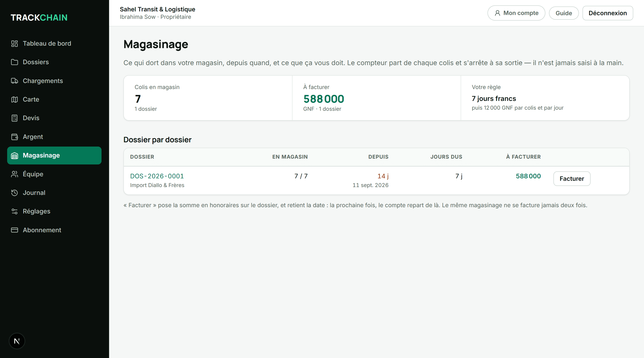Click the Journal history icon
Image resolution: width=644 pixels, height=358 pixels.
click(x=15, y=193)
